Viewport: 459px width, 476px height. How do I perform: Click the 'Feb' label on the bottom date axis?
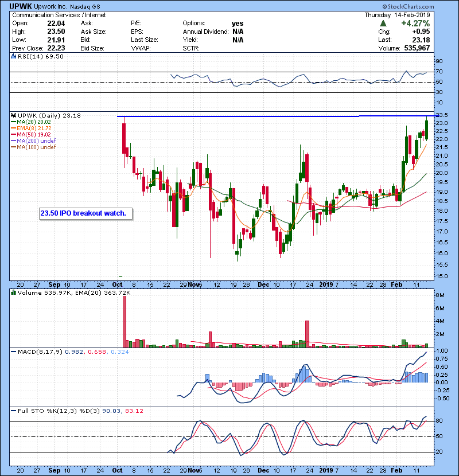click(x=396, y=470)
